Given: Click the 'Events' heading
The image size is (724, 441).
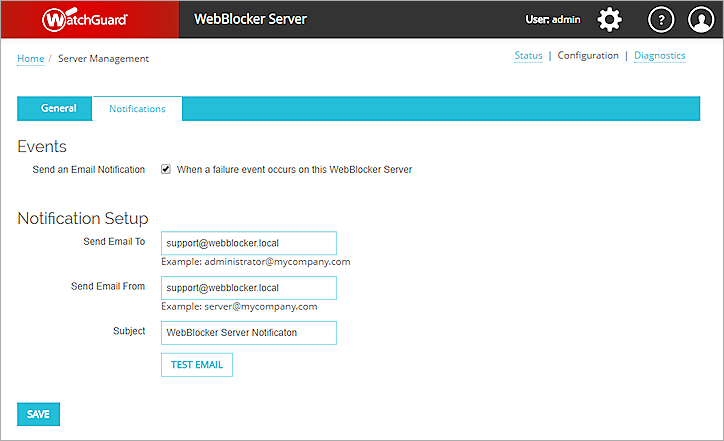Looking at the screenshot, I should coord(42,146).
